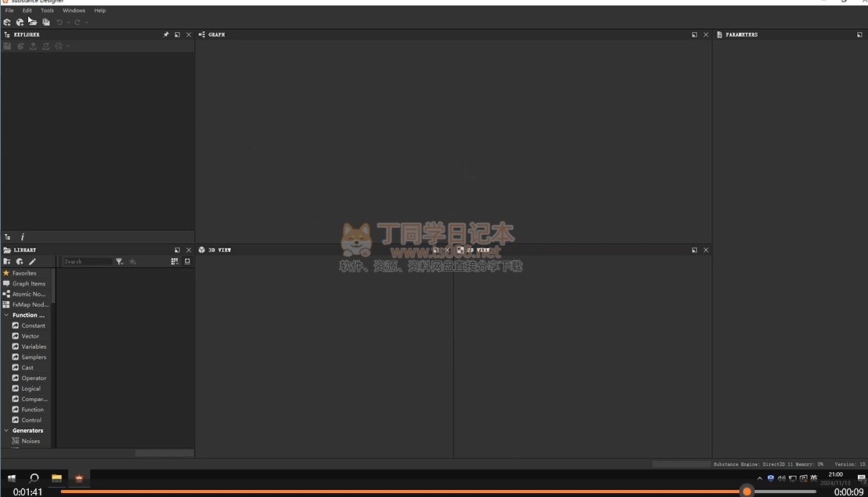Viewport: 868px width, 497px height.
Task: Click the info icon at Explorer bottom
Action: (22, 237)
